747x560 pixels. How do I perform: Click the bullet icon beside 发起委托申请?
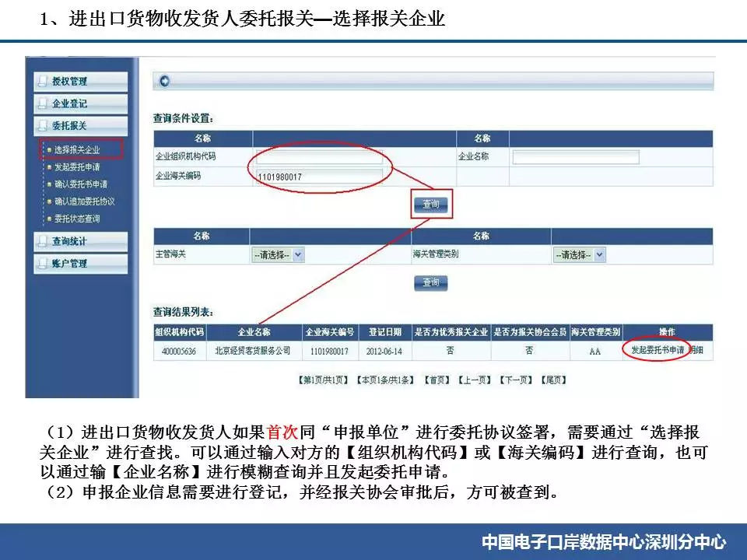coord(47,167)
